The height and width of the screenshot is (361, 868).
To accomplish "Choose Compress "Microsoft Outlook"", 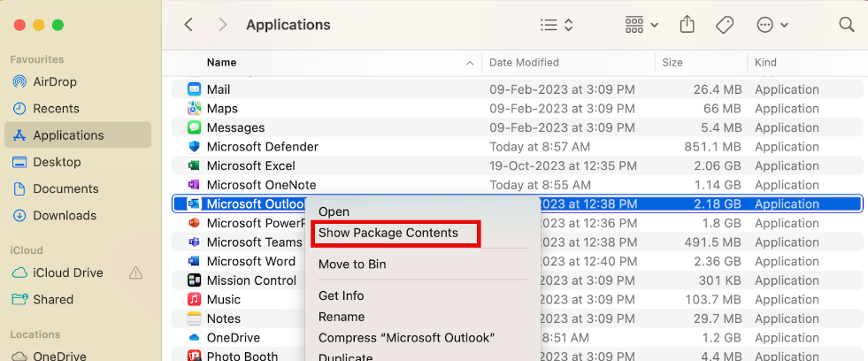I will 406,338.
